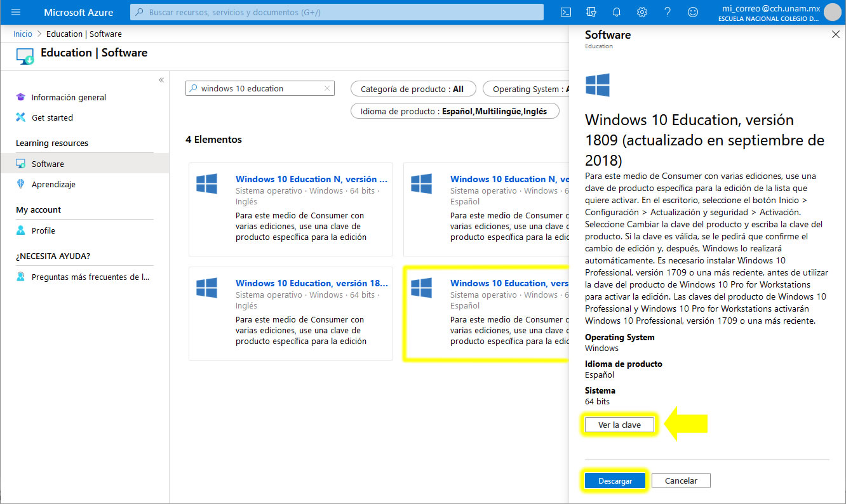Click the Idioma de producto Español value
The image size is (846, 504).
pos(600,375)
